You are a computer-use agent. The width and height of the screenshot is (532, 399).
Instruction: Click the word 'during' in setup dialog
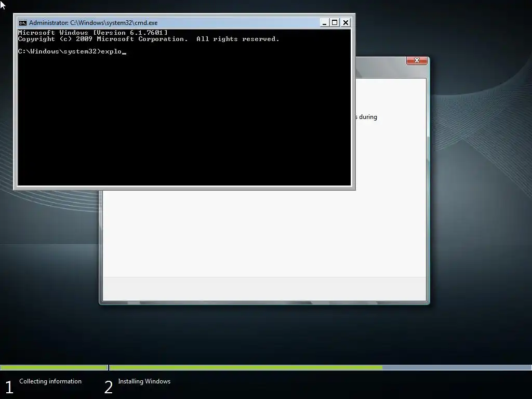(368, 117)
